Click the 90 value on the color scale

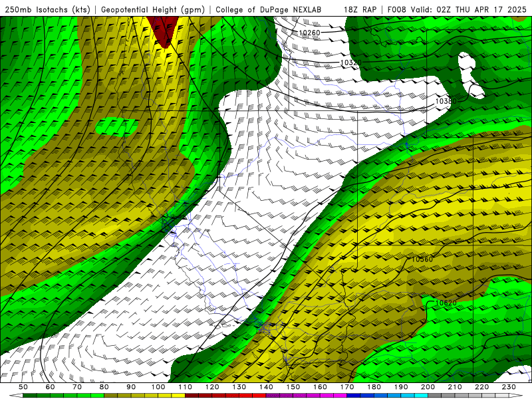click(131, 387)
